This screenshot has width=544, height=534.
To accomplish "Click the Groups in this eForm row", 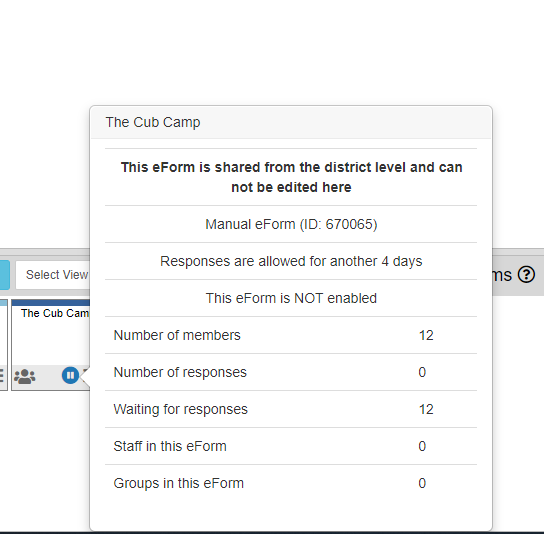I will pos(291,483).
